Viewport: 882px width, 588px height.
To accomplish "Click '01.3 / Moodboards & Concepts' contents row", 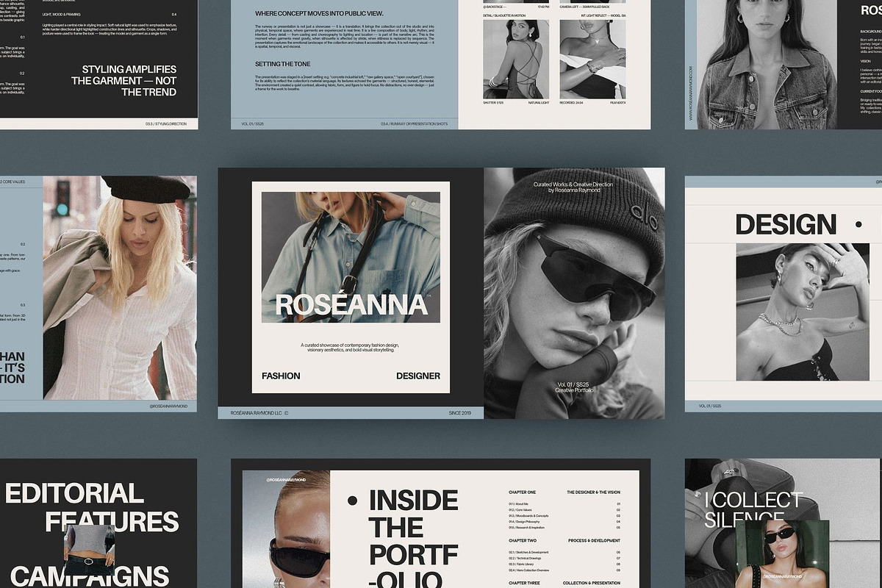I will [564, 516].
